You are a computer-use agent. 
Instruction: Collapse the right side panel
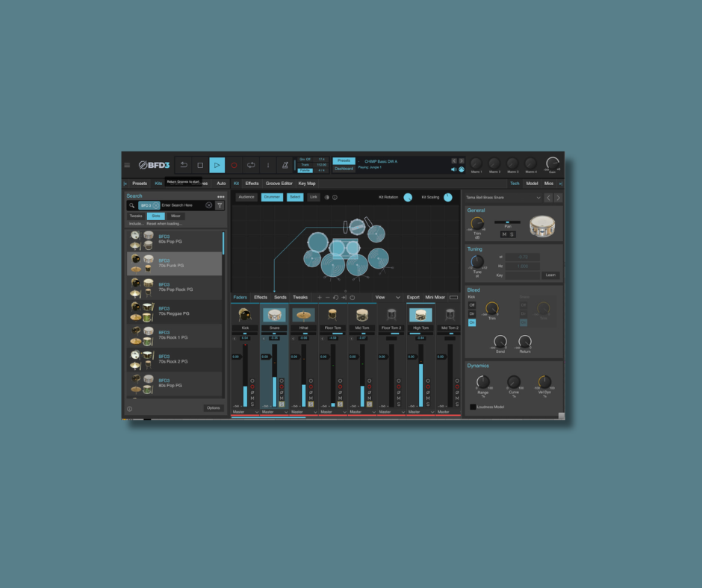tap(560, 184)
